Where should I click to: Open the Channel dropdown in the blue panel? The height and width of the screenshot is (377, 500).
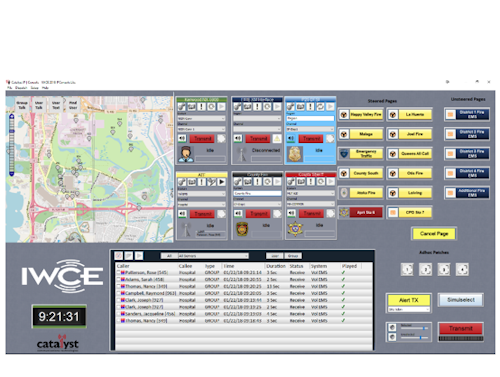[x=310, y=129]
